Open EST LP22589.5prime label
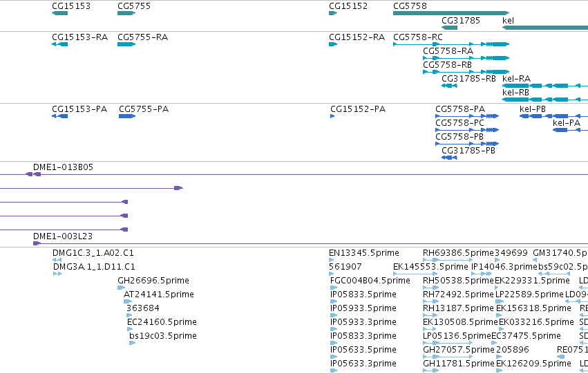 coord(529,294)
